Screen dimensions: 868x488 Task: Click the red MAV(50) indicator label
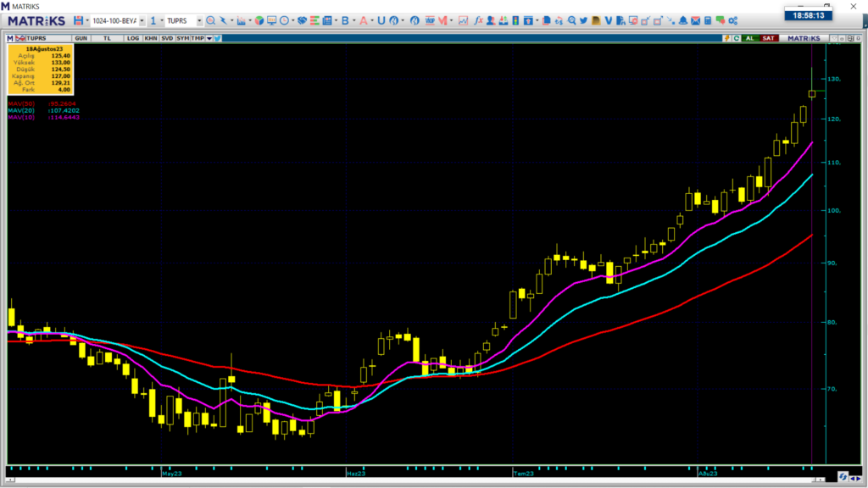click(x=20, y=103)
